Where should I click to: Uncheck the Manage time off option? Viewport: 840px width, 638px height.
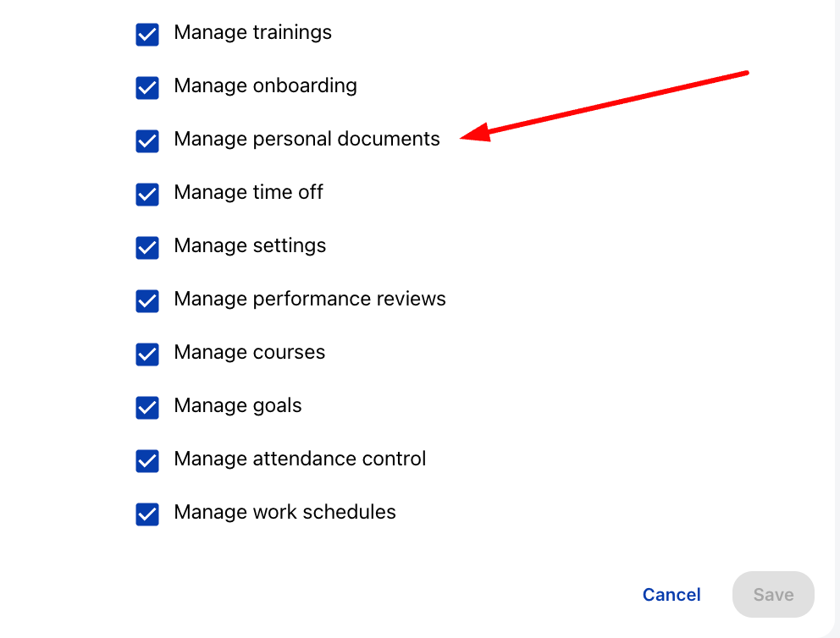[147, 195]
